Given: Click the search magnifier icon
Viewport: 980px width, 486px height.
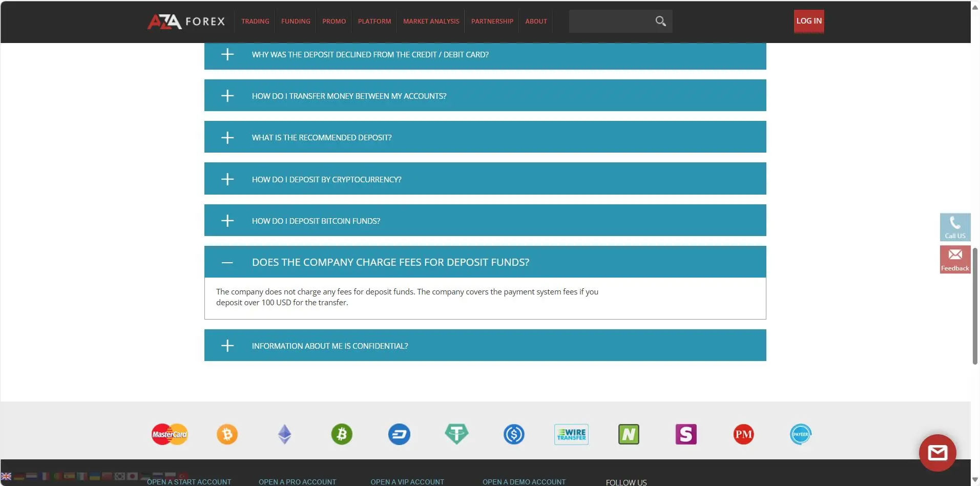Looking at the screenshot, I should coord(660,21).
